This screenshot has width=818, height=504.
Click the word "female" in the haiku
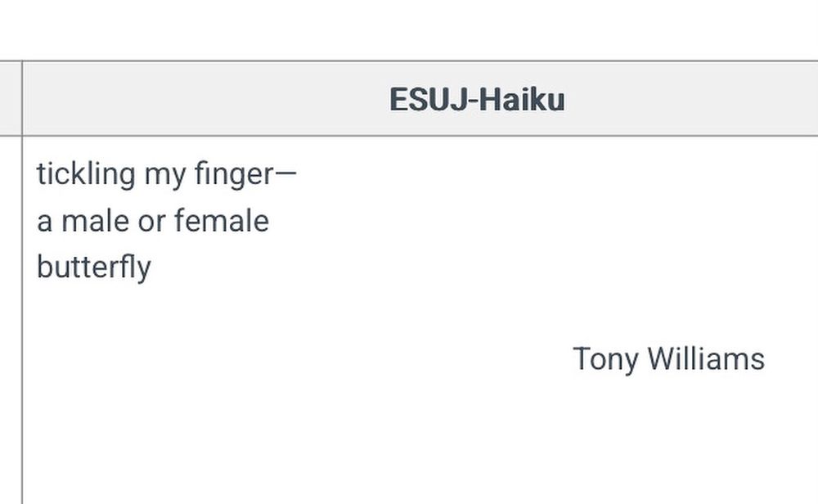coord(222,221)
